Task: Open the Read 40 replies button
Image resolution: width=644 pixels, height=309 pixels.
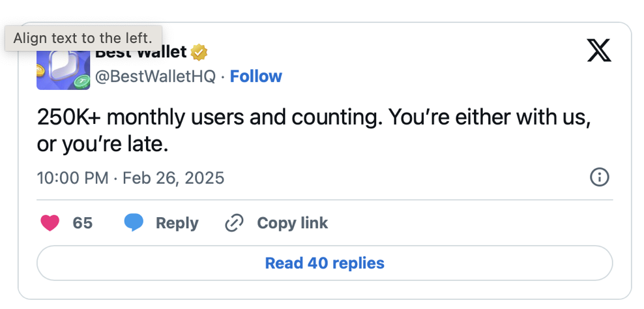Action: point(325,263)
